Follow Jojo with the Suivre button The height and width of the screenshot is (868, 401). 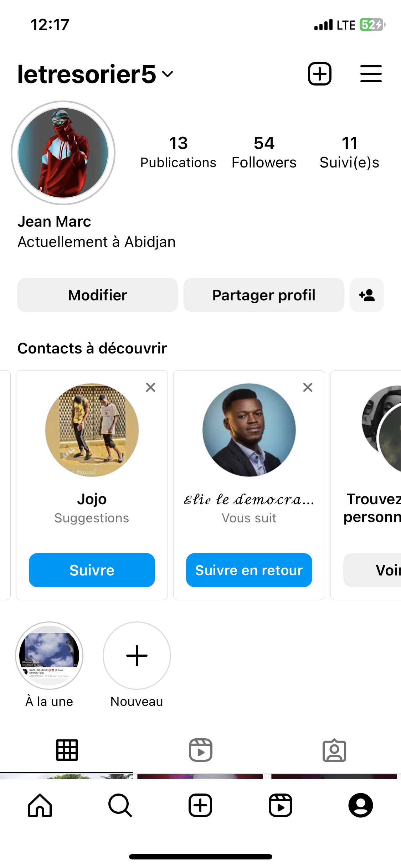pyautogui.click(x=92, y=570)
